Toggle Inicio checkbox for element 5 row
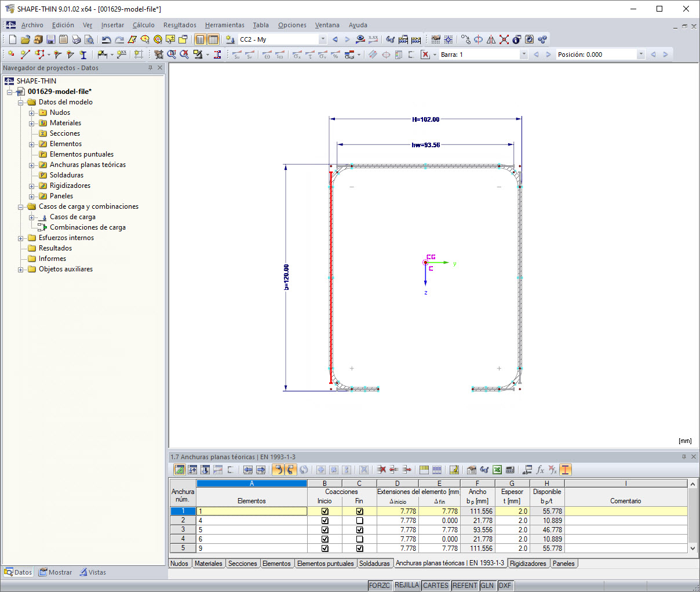Viewport: 700px width, 592px height. pyautogui.click(x=325, y=530)
